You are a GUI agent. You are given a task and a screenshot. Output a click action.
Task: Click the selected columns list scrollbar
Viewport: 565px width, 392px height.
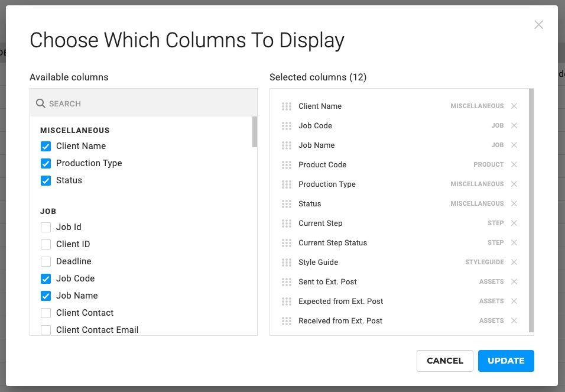pos(531,210)
